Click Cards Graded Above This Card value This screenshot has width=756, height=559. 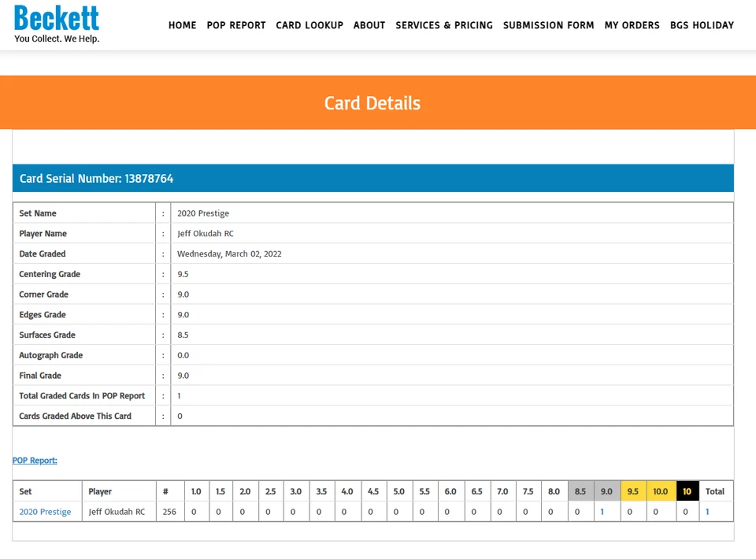(180, 416)
